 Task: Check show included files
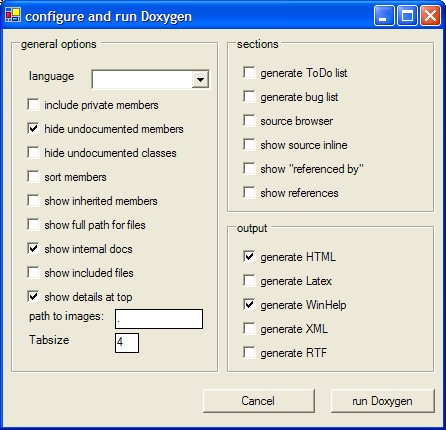(34, 273)
